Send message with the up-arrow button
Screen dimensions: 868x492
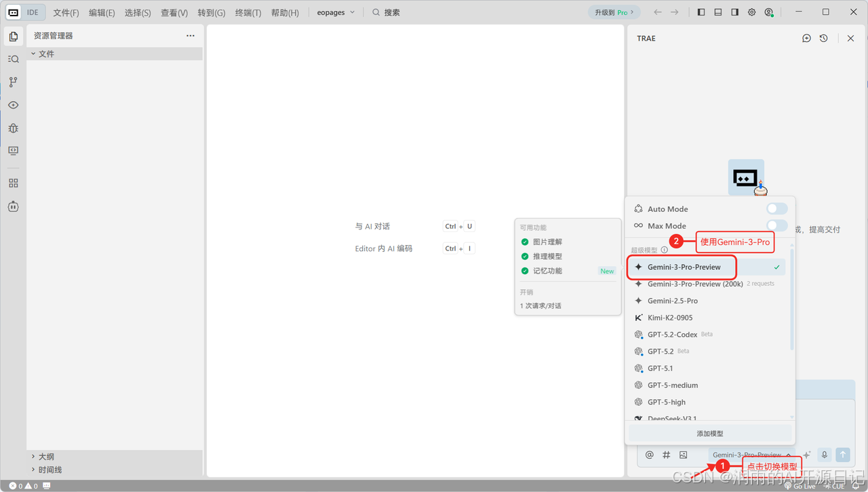[843, 455]
